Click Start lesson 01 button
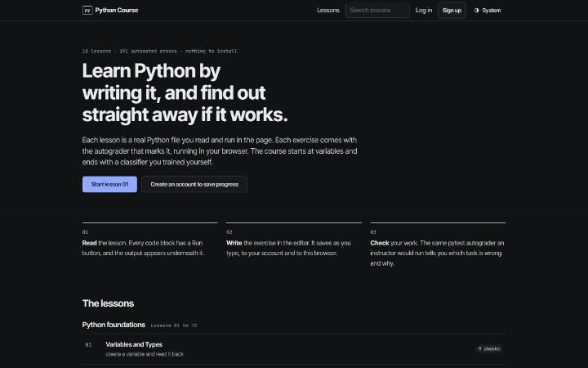Viewport: 588px width, 368px height. tap(109, 184)
